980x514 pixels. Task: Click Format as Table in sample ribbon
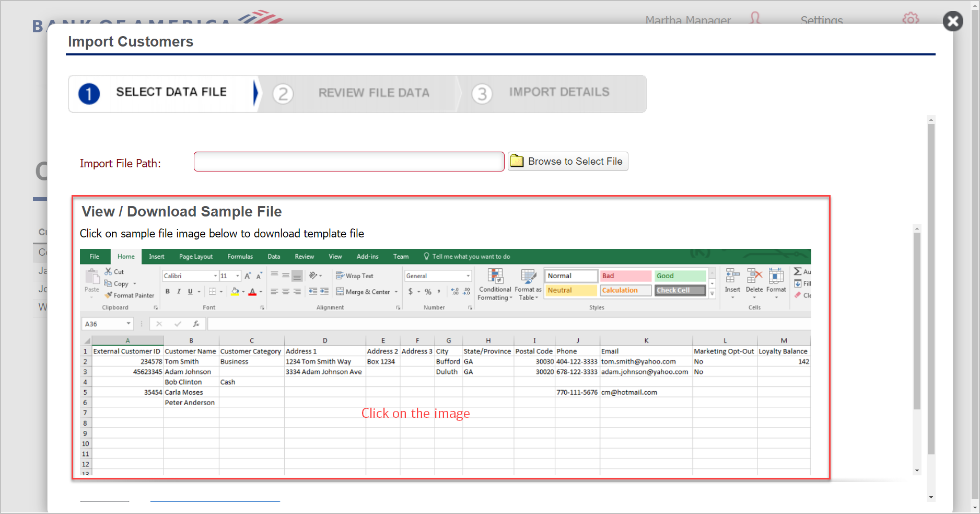[x=528, y=284]
